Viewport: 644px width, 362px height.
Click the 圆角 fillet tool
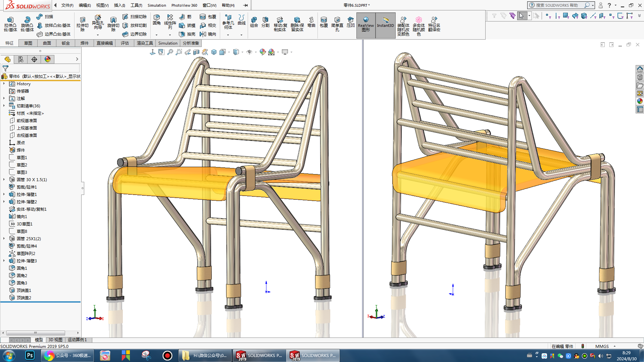tap(157, 20)
